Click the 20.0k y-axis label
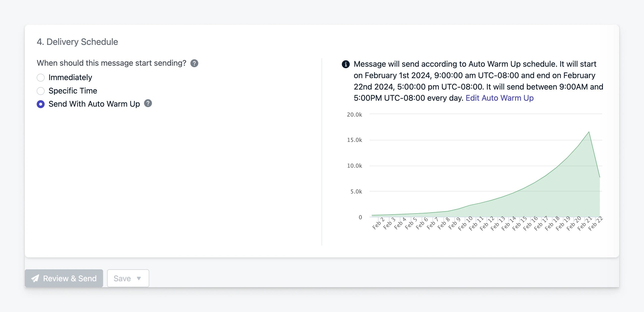The width and height of the screenshot is (644, 312). [354, 115]
